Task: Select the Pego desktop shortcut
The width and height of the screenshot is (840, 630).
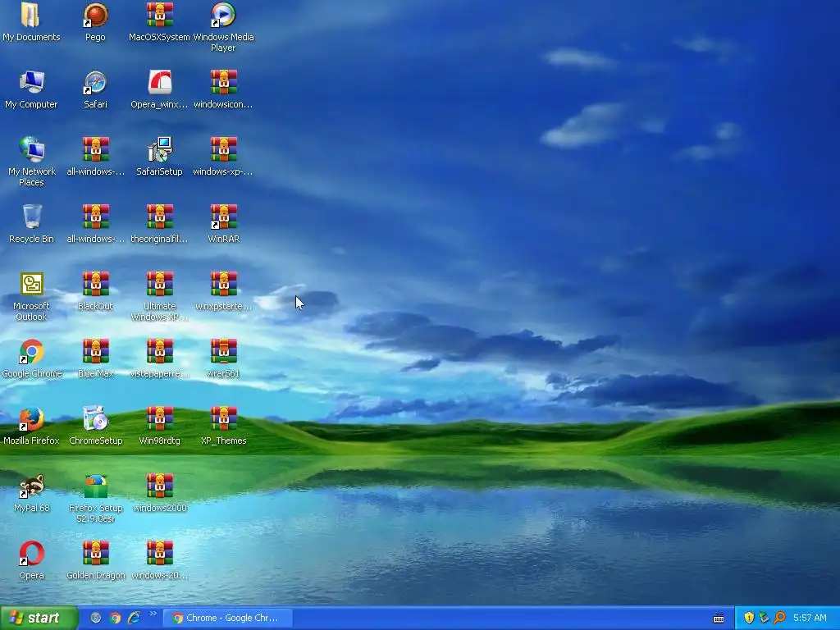Action: pos(95,15)
